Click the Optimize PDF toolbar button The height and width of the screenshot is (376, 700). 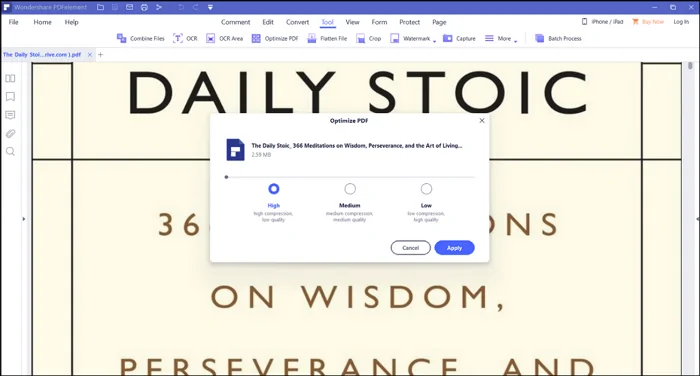(275, 38)
